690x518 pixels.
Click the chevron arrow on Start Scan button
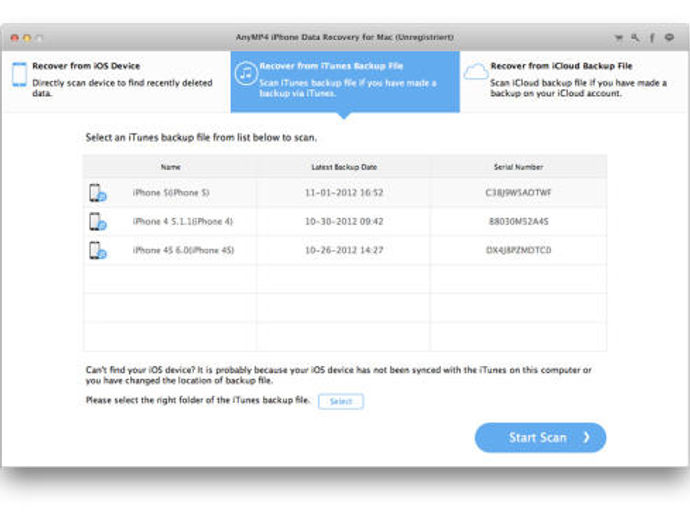pos(586,437)
